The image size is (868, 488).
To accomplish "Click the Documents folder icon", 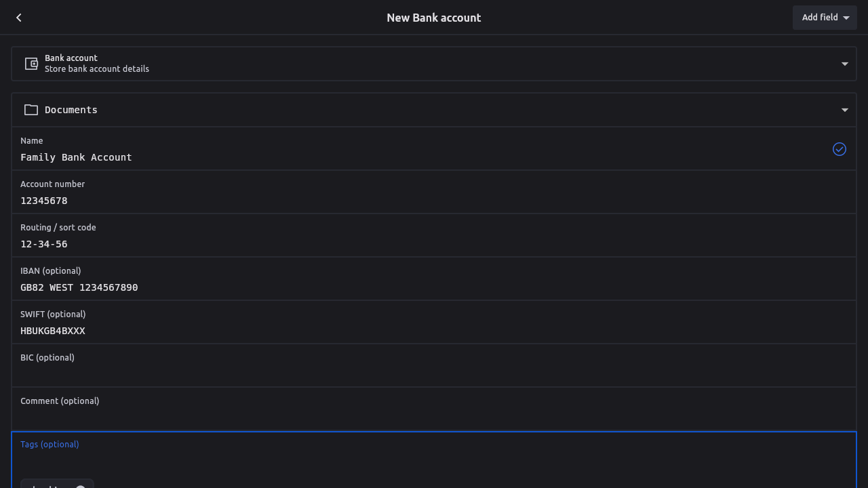I will point(31,110).
